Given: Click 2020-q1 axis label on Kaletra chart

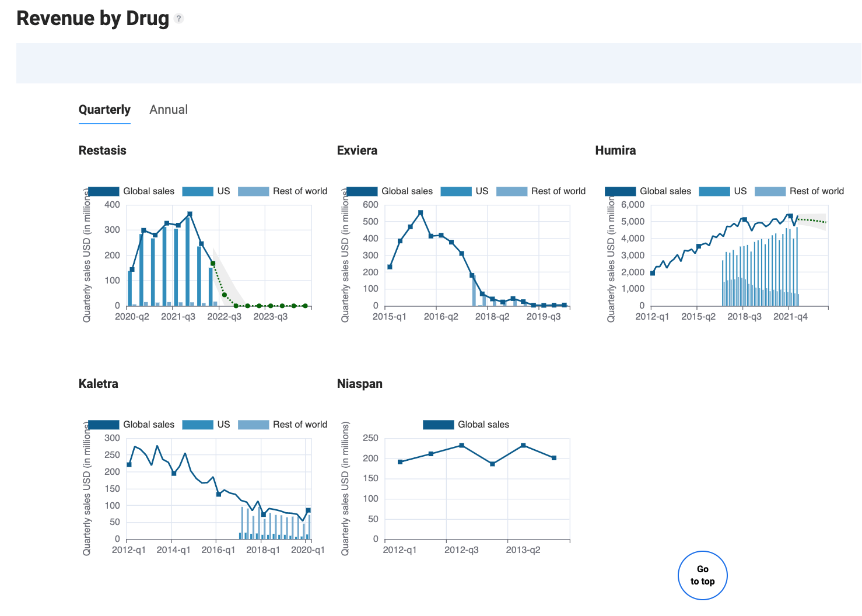Looking at the screenshot, I should pos(308,550).
